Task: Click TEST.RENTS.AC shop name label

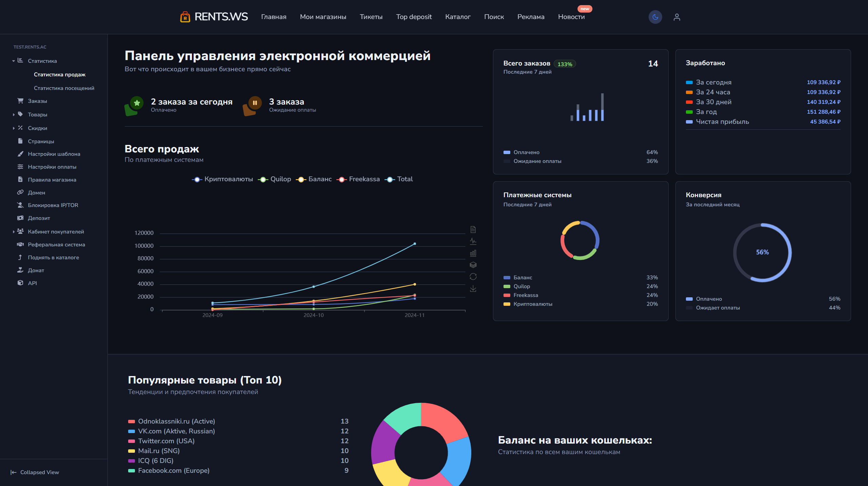Action: click(x=30, y=47)
